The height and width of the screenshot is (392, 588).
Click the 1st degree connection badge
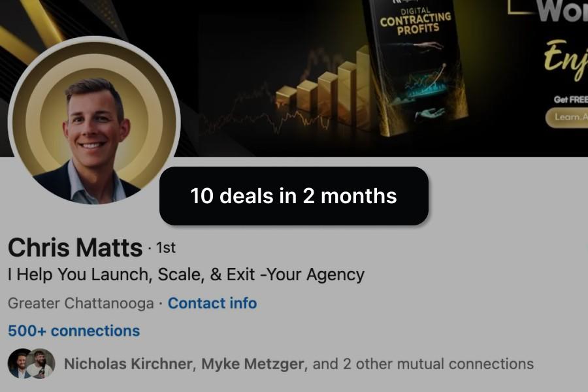(166, 248)
